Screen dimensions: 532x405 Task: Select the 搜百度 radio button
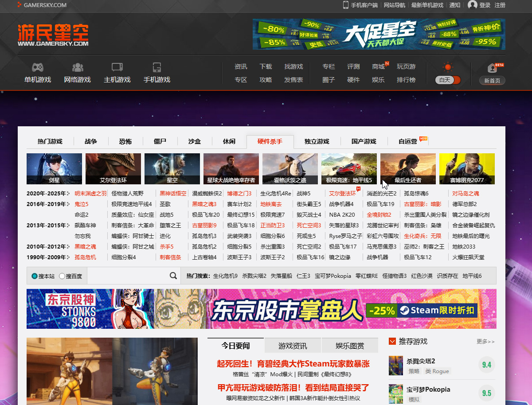tap(62, 276)
